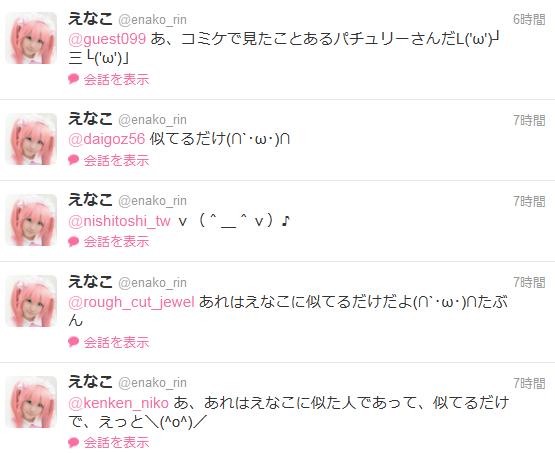The width and height of the screenshot is (555, 453).
Task: Expand 会話を表示 under the nishitoshi_tw tweet
Action: coord(116,242)
